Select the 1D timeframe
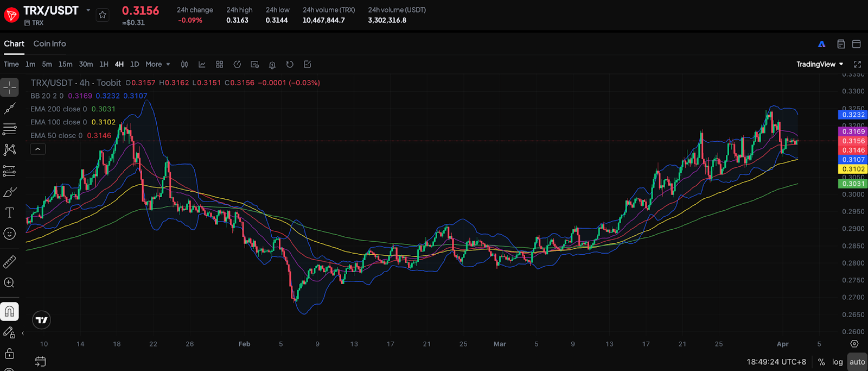868x371 pixels. point(135,64)
